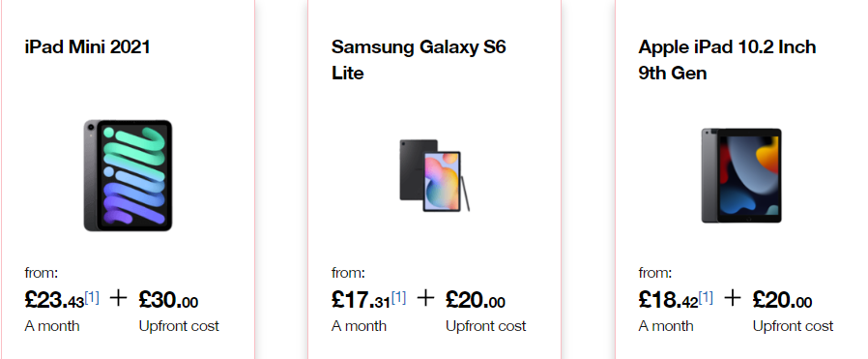Click the plus sign on iPad Mini card
The image size is (868, 359).
pos(118,298)
